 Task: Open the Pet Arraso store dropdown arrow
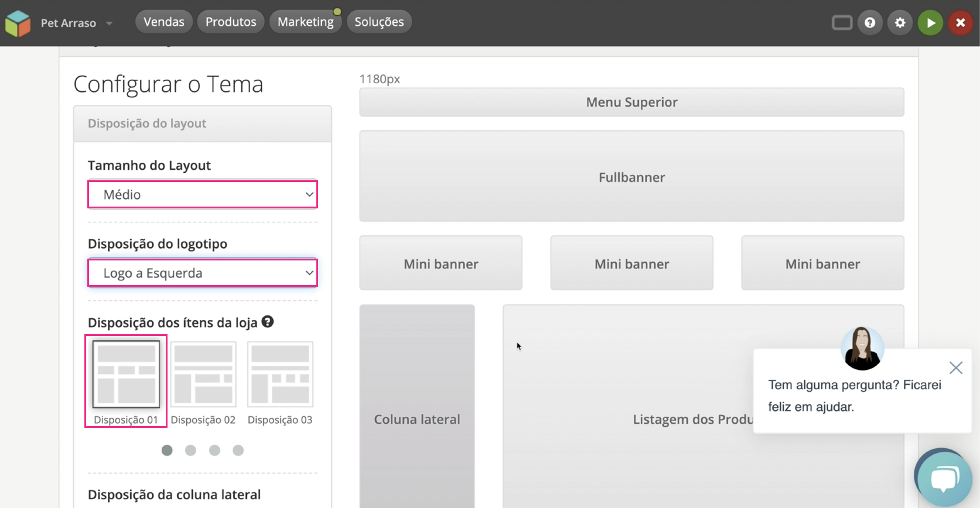coord(109,23)
